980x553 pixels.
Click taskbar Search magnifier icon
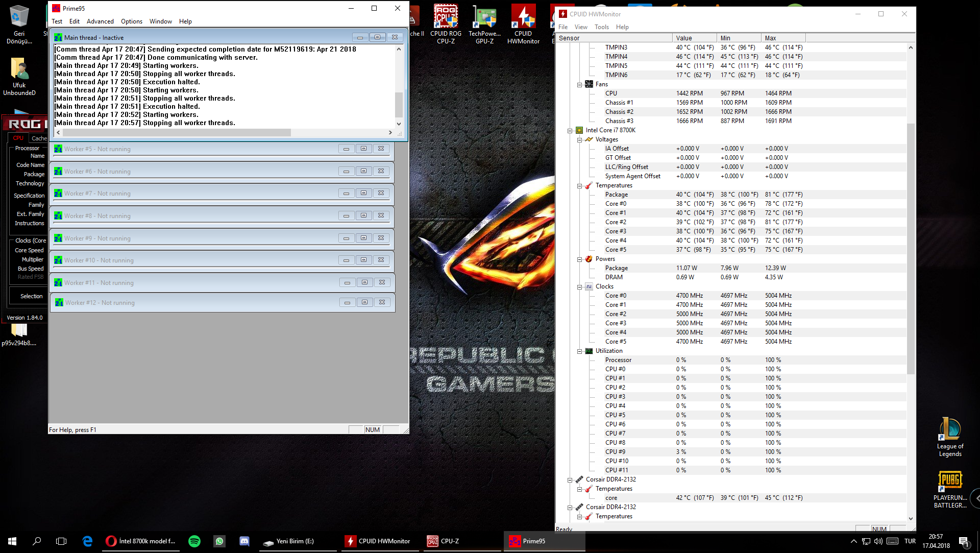tap(37, 541)
